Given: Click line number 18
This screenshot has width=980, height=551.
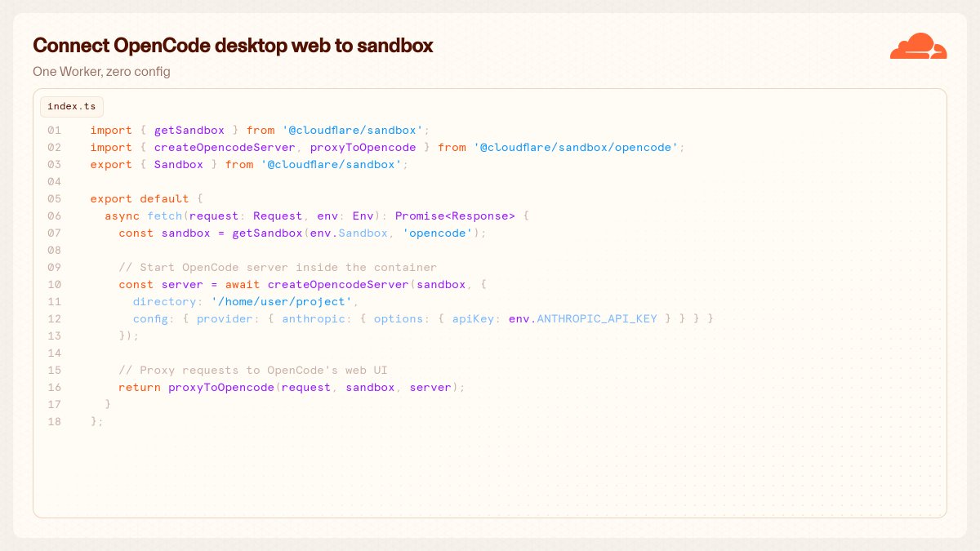Looking at the screenshot, I should coord(55,422).
